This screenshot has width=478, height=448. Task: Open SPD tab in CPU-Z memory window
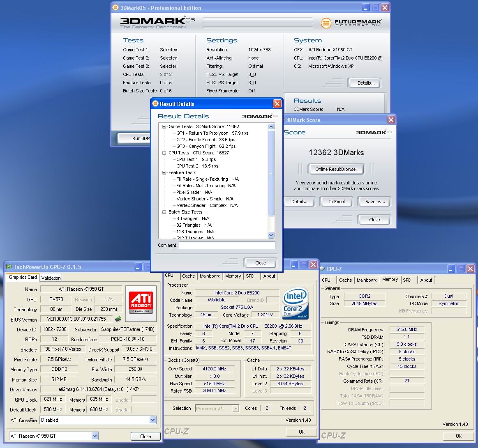pyautogui.click(x=407, y=280)
